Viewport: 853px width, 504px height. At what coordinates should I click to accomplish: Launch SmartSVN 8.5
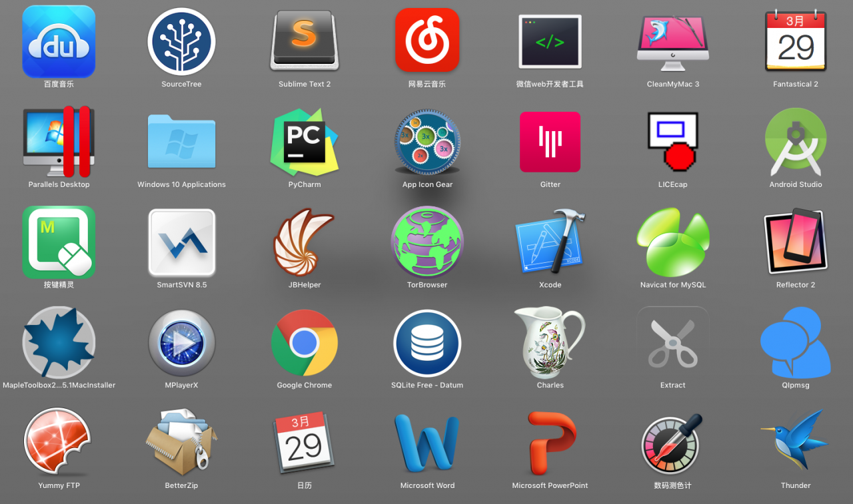[x=181, y=242]
